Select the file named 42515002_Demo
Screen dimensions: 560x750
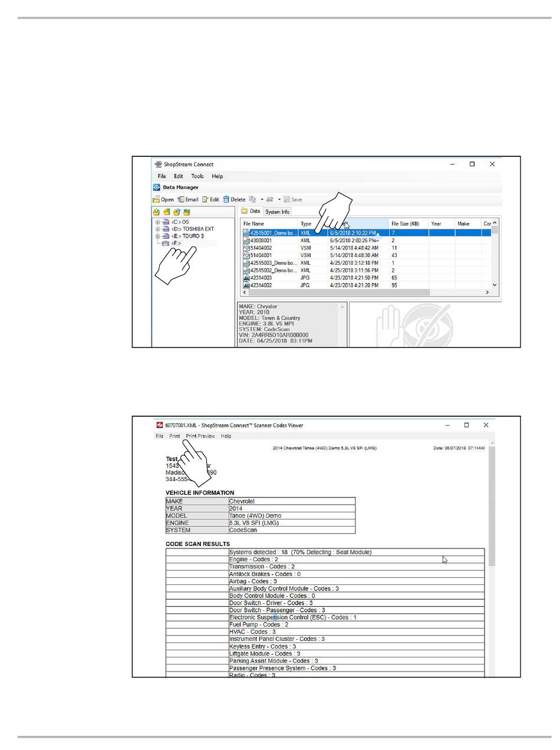click(x=274, y=270)
